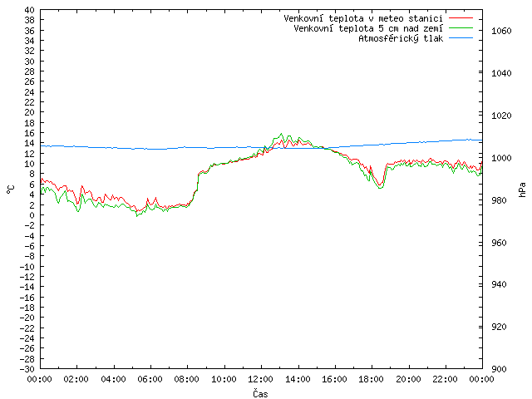Click the blue legend line sample
This screenshot has width=532, height=399.
pyautogui.click(x=461, y=38)
